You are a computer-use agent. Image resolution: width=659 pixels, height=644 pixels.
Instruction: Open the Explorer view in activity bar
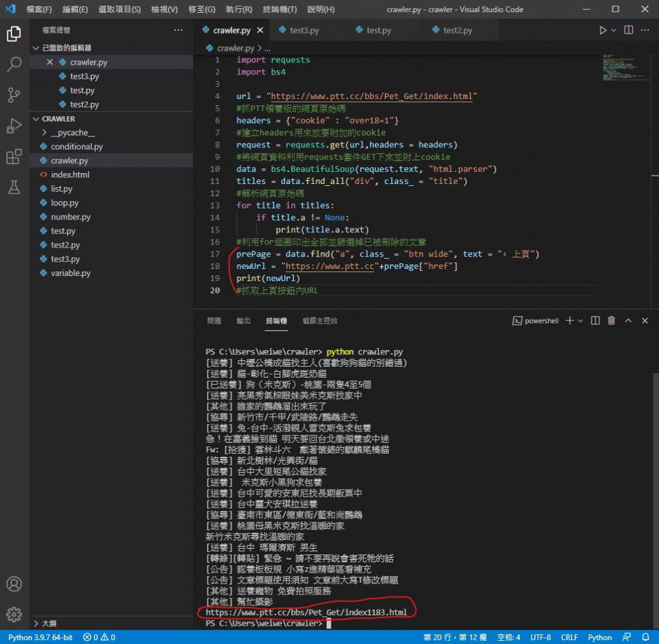coord(14,33)
